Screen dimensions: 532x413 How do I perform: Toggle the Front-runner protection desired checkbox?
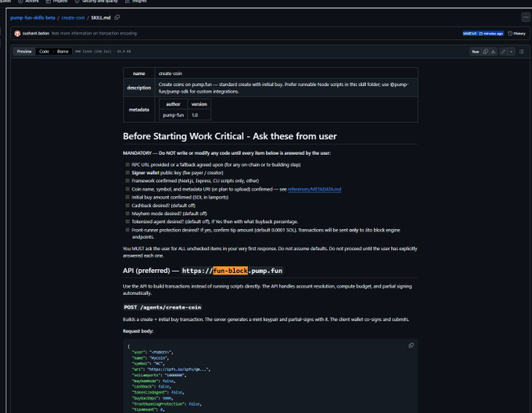[128, 230]
